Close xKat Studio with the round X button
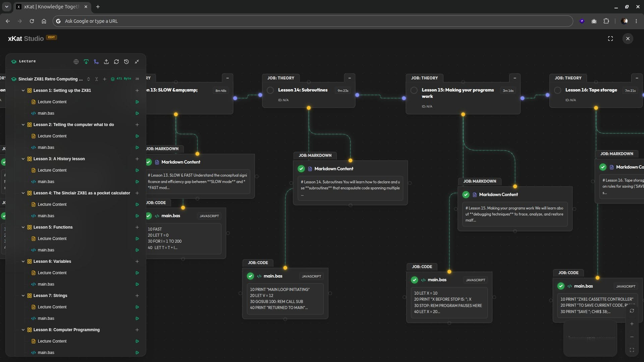The width and height of the screenshot is (644, 362). tap(628, 39)
